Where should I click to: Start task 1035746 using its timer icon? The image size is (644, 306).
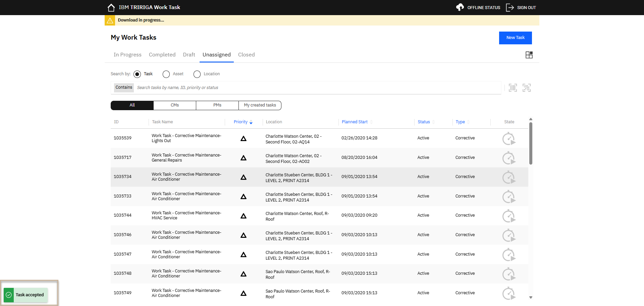pos(509,235)
